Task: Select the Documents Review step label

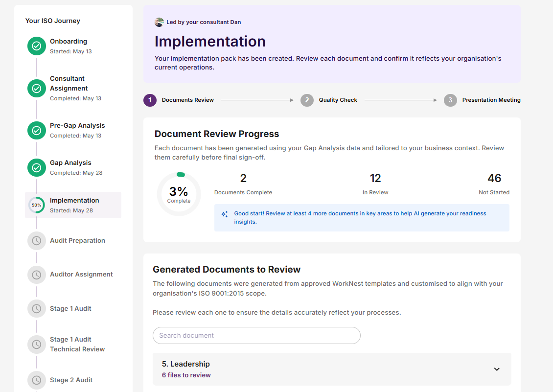Action: pyautogui.click(x=187, y=100)
